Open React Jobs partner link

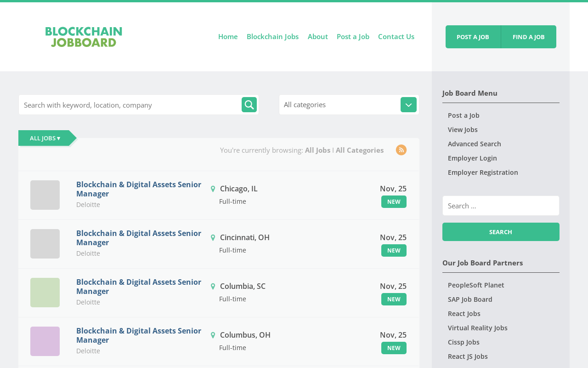[x=464, y=314]
